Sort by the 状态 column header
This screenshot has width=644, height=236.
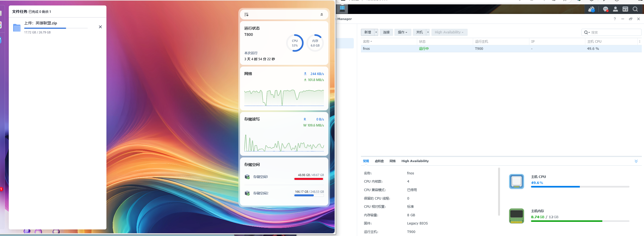click(445, 42)
